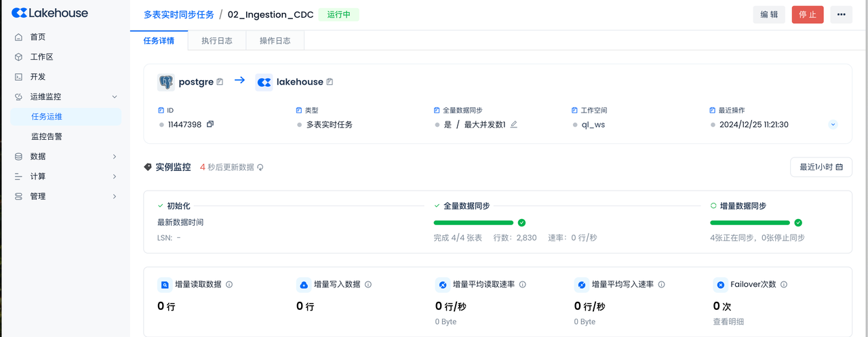Screen dimensions: 868x337
Task: Show info for 增量写入数据 metric
Action: [368, 285]
